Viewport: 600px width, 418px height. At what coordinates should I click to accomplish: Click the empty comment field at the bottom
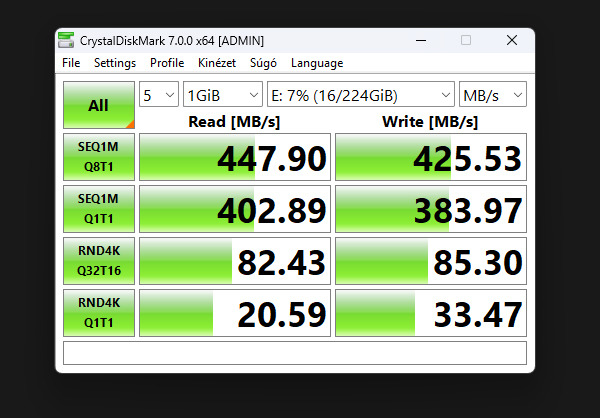click(295, 353)
